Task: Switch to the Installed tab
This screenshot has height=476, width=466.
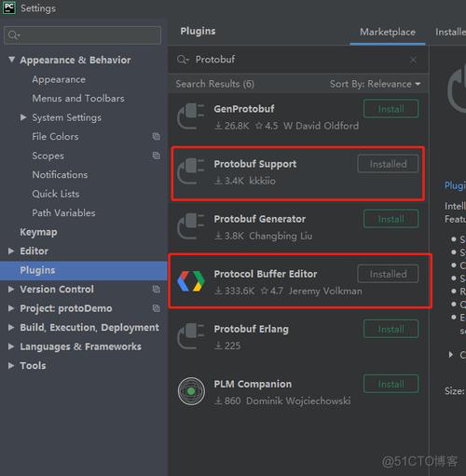Action: (450, 32)
